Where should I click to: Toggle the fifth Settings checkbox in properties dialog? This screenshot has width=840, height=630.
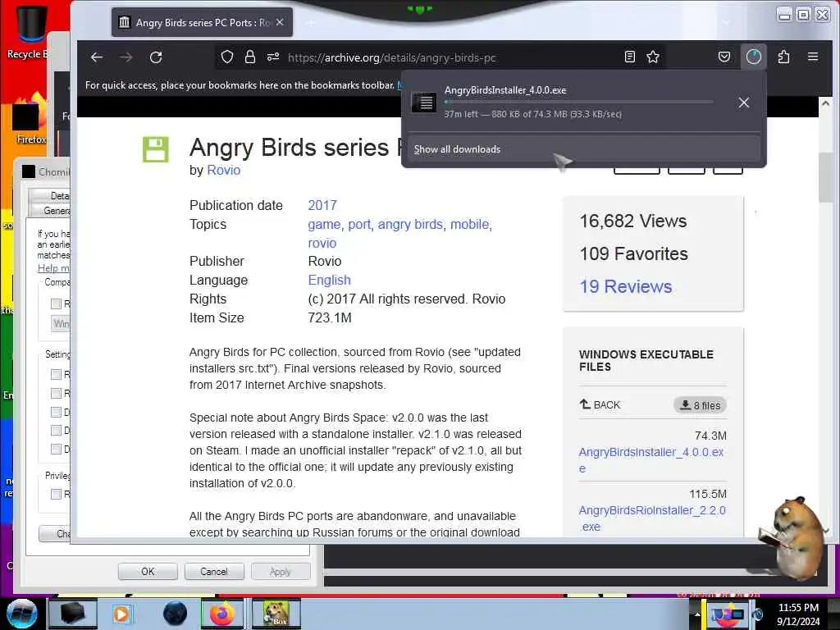56,449
